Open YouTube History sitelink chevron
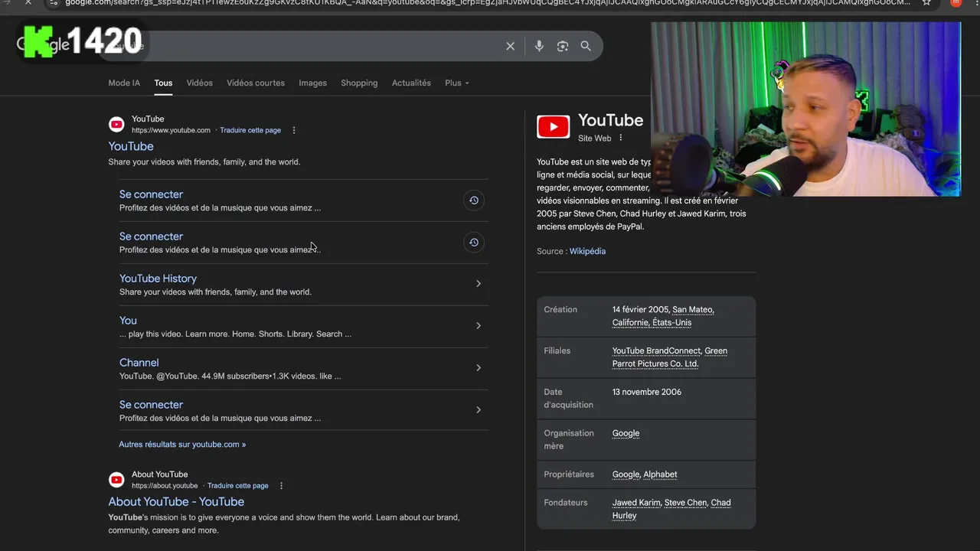The image size is (980, 551). pos(479,284)
